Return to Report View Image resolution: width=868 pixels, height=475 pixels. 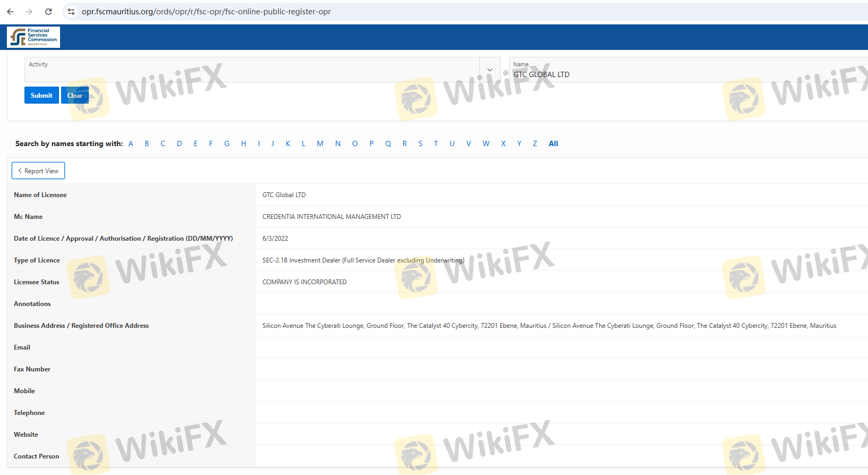point(38,171)
